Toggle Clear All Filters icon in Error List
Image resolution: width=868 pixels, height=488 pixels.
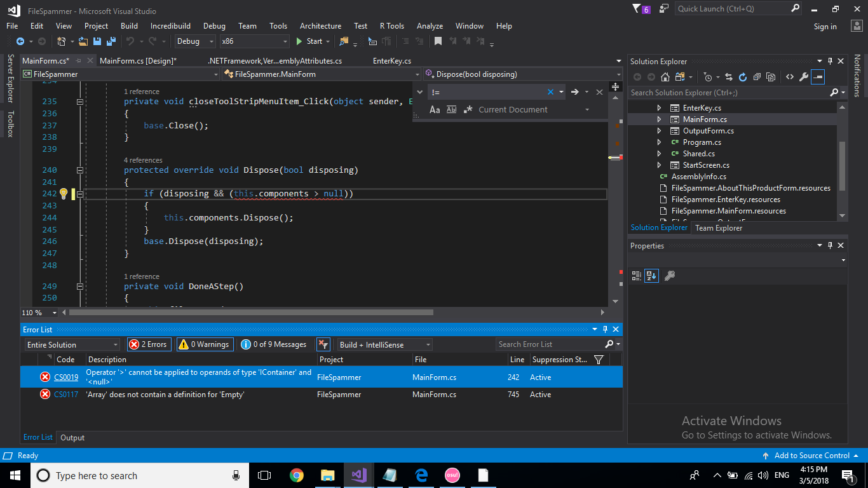(x=323, y=344)
